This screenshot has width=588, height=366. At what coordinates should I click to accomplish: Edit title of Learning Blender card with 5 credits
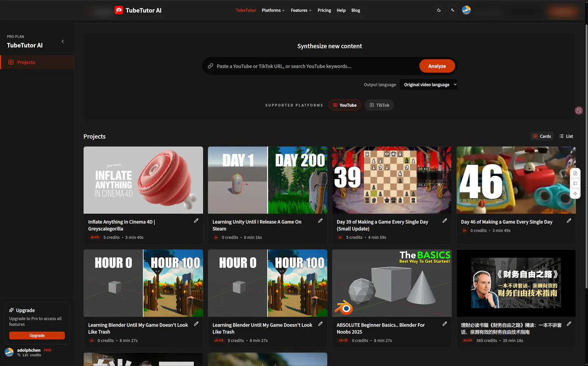coord(320,324)
